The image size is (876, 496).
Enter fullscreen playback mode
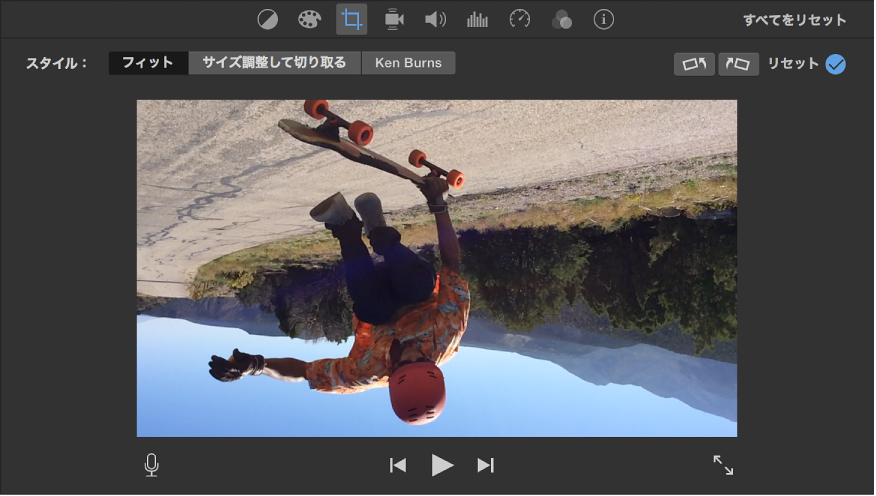[x=723, y=465]
